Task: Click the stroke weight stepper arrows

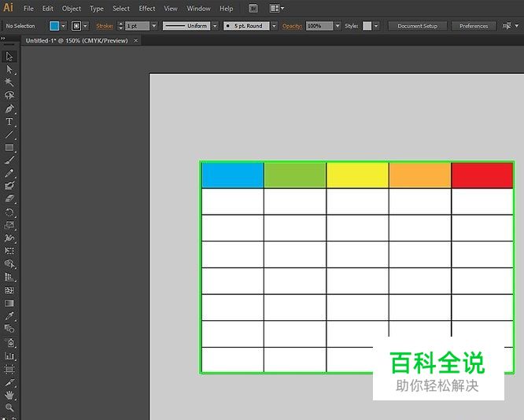Action: coord(120,26)
